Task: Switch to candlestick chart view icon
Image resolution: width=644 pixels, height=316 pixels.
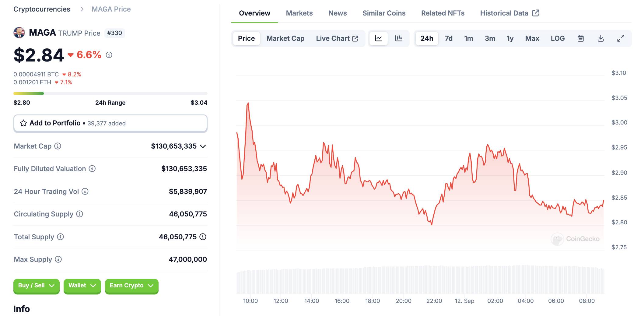Action: (398, 38)
